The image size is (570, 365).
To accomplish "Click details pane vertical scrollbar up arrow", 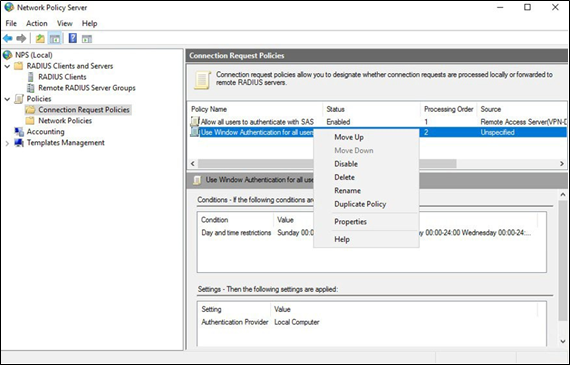I will [563, 194].
